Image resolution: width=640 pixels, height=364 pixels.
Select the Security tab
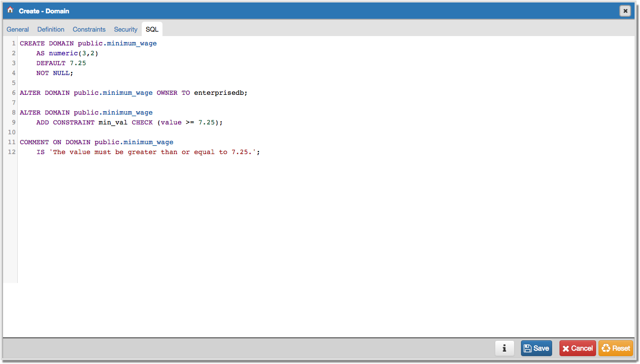tap(125, 30)
